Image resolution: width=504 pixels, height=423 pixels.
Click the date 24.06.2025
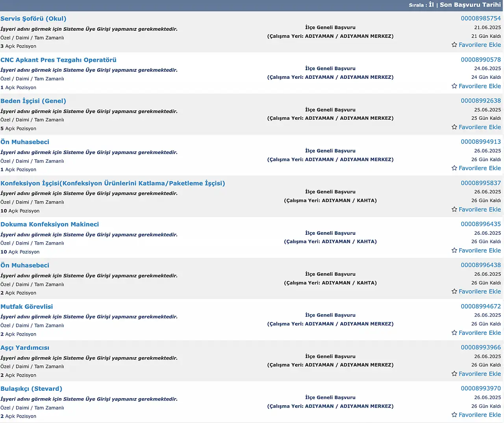pos(487,69)
